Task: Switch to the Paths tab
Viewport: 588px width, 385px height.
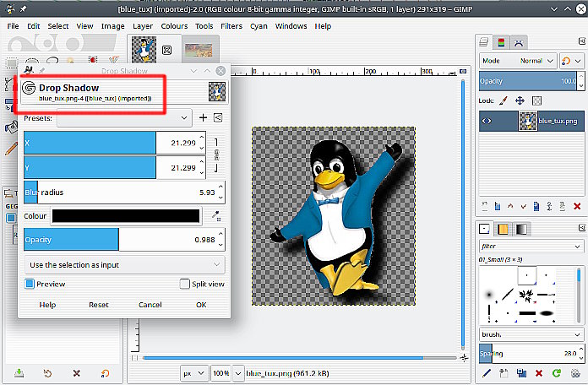Action: point(519,43)
